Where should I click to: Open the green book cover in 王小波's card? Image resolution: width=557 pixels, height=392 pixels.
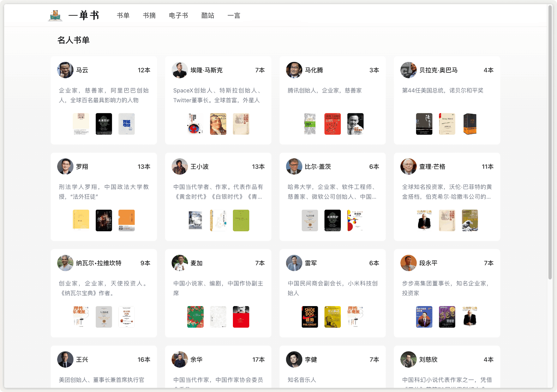241,221
